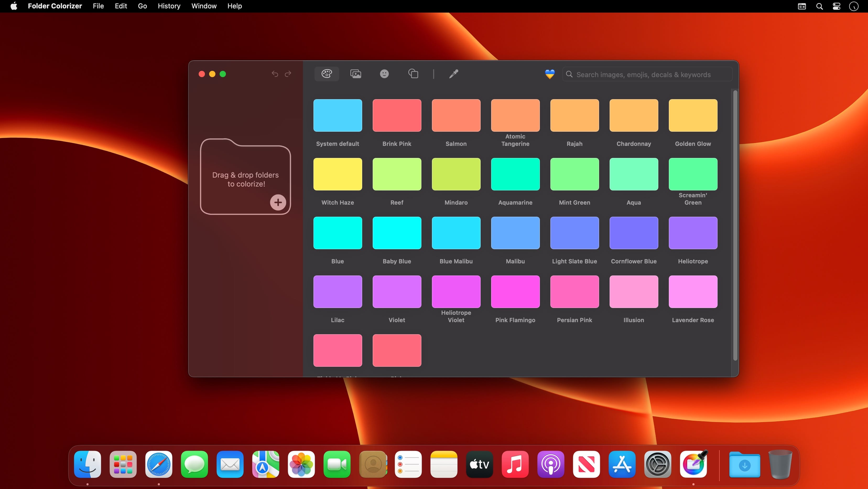Click the Pink Flamingo label text

click(x=515, y=320)
